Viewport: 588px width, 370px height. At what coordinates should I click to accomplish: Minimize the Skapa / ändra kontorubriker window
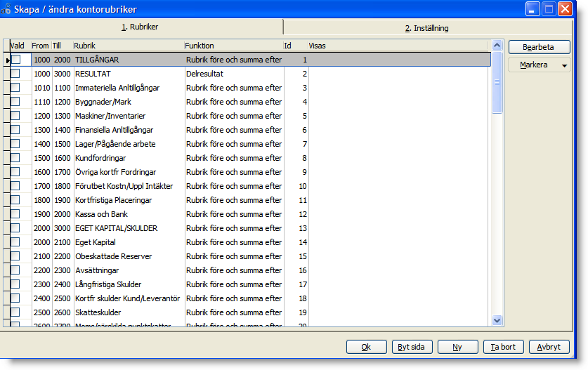[532, 8]
